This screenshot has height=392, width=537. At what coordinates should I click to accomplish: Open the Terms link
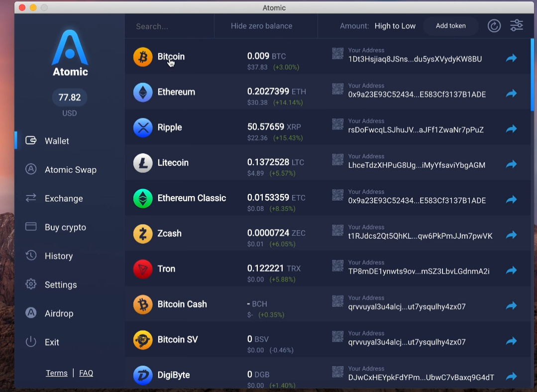tap(57, 373)
